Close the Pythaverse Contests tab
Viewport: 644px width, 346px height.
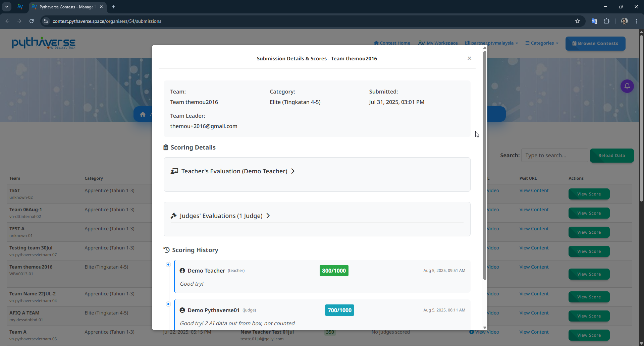101,7
